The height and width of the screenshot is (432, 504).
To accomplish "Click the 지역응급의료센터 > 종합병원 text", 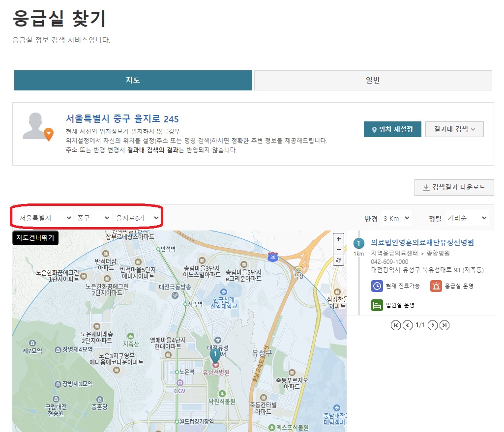I will pos(411,253).
